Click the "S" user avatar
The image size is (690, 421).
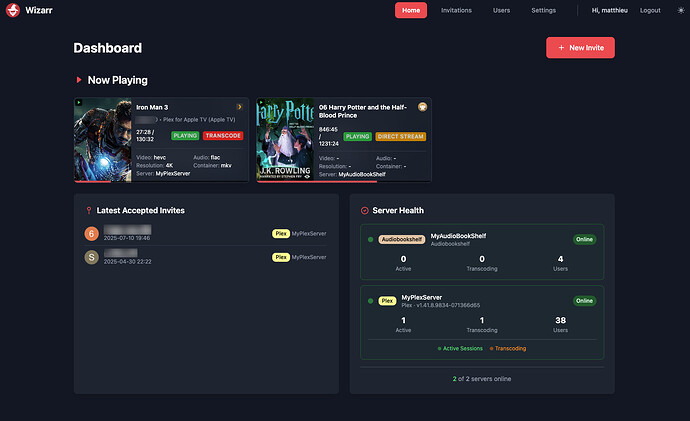coord(92,257)
